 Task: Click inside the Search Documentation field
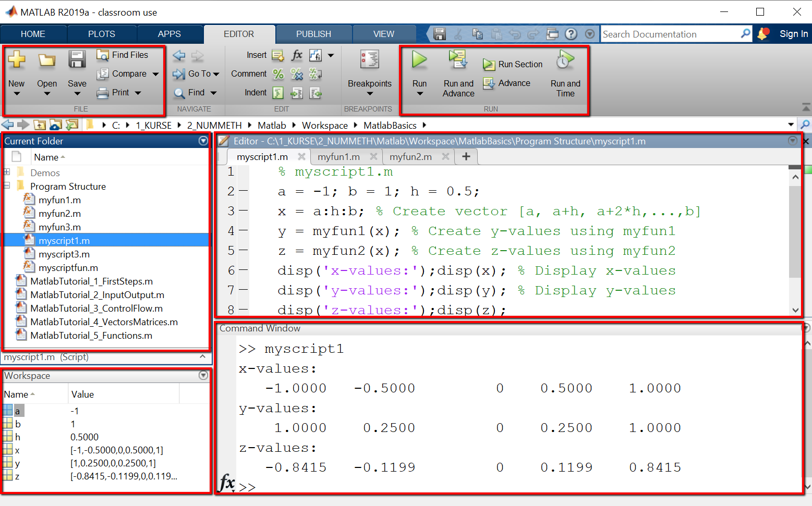tap(668, 34)
